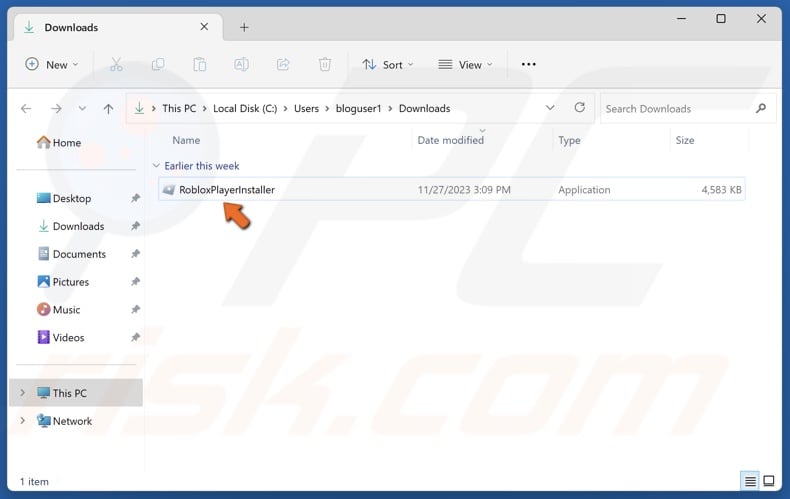Switch to large thumbnails view icon
790x499 pixels.
(x=769, y=481)
